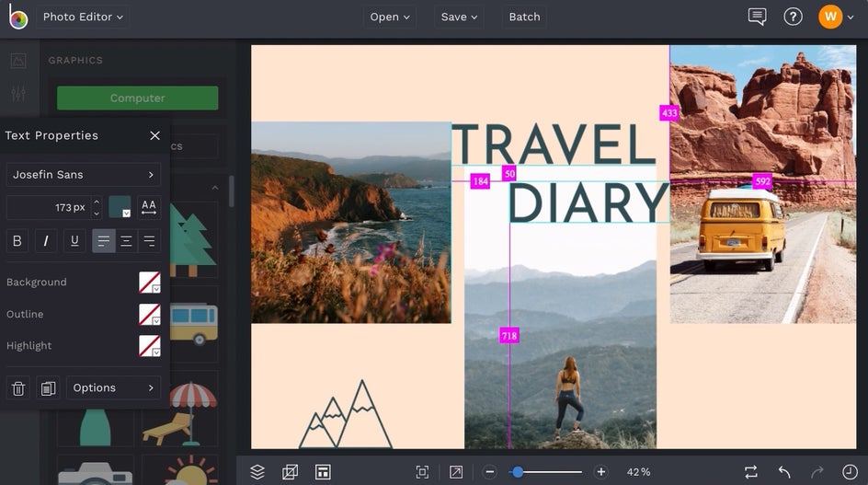
Task: Select the coastal cliff photo
Action: pos(351,223)
